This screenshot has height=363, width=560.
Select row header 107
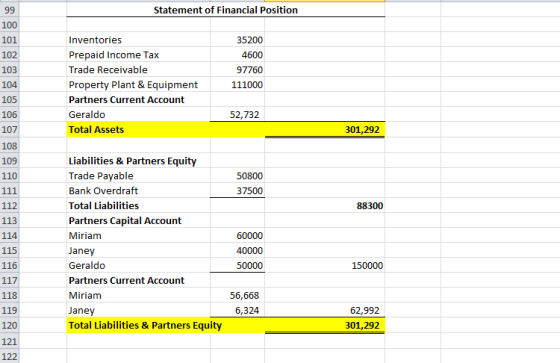click(x=9, y=129)
